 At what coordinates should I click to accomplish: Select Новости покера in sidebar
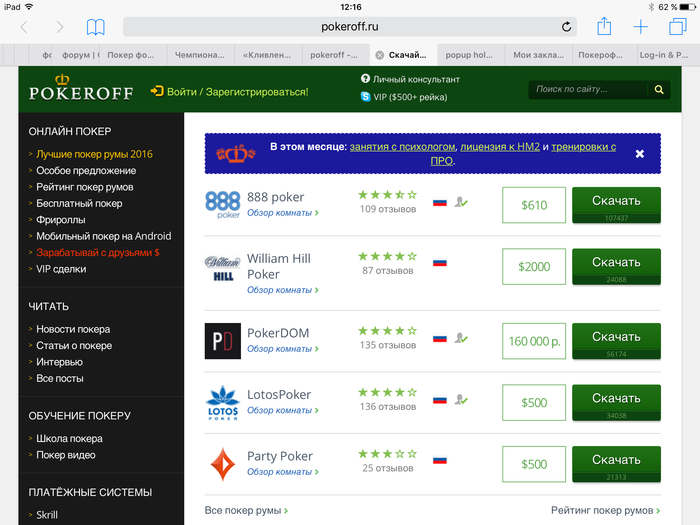[x=73, y=329]
